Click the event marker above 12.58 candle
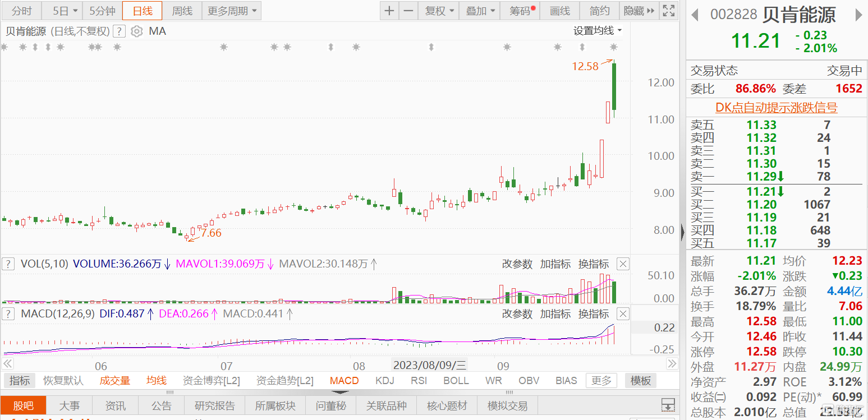 point(614,47)
